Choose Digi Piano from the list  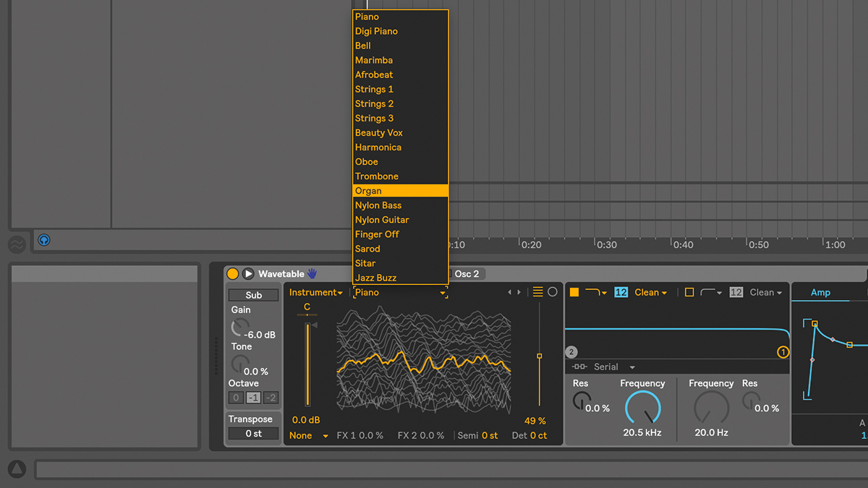click(401, 31)
